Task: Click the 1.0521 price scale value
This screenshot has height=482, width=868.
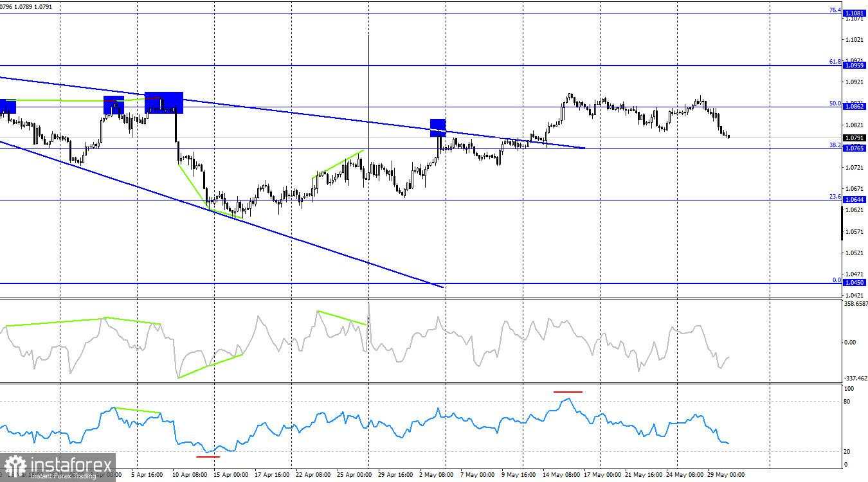Action: [856, 253]
